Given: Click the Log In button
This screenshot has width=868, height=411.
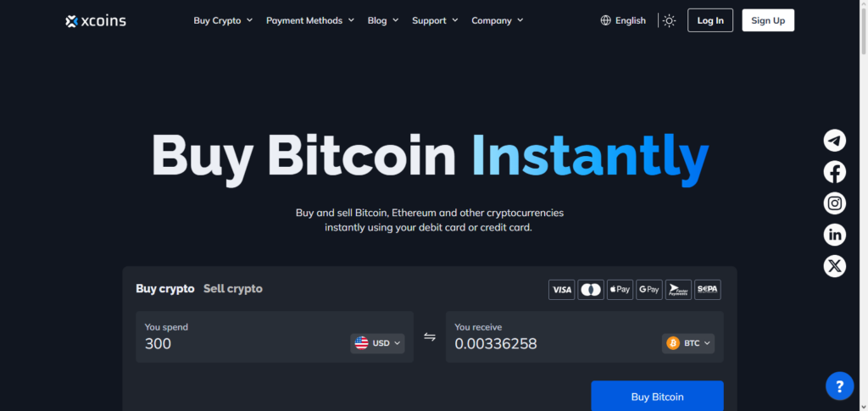Looking at the screenshot, I should coord(710,20).
